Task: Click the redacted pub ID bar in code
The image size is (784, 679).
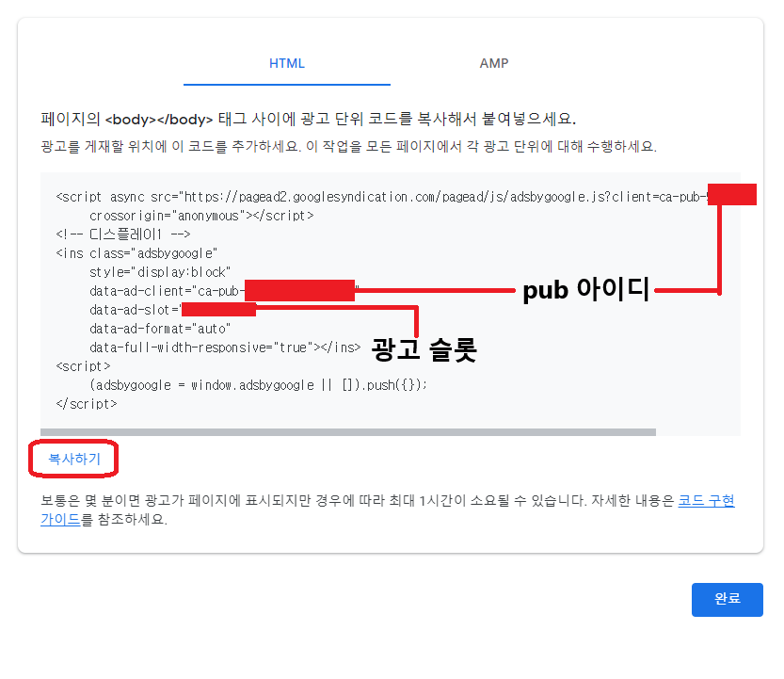Action: tap(301, 290)
